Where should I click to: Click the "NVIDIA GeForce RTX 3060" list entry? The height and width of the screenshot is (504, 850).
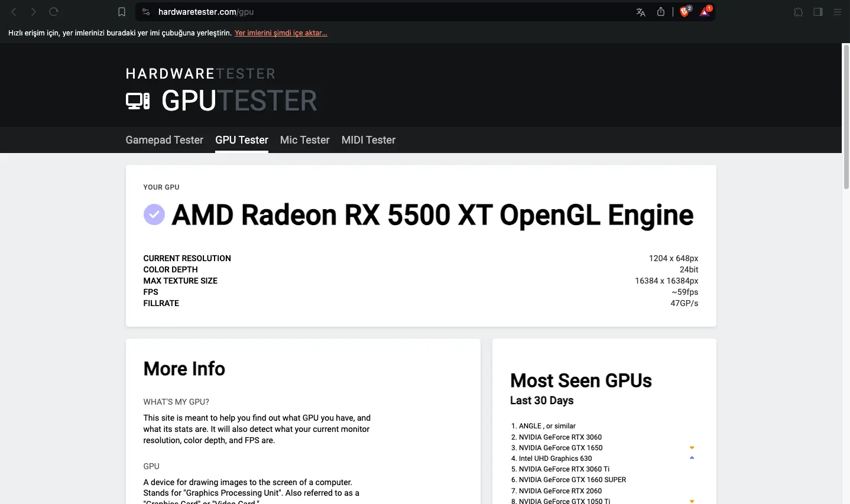(560, 437)
